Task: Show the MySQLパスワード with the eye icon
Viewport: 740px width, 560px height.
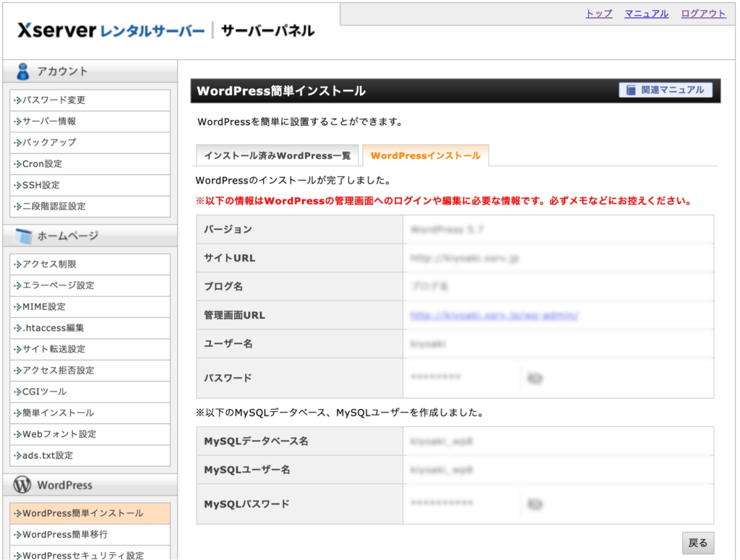Action: point(535,504)
